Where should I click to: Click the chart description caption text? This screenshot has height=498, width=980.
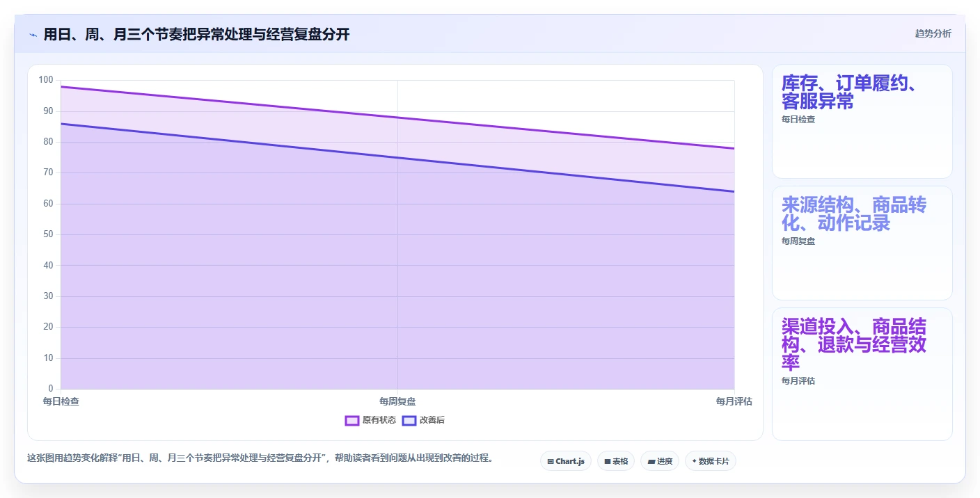click(x=260, y=458)
